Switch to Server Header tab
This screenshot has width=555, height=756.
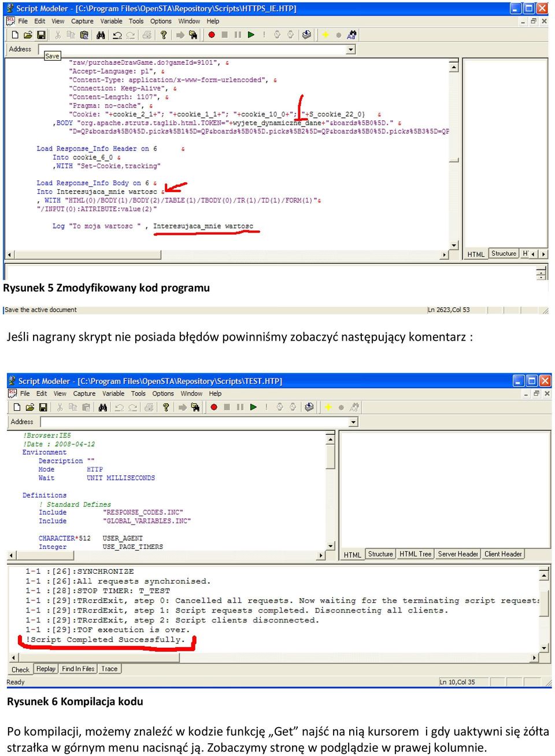(x=458, y=554)
